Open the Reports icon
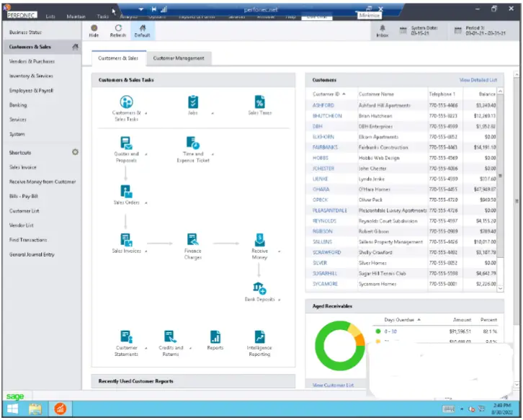 click(x=215, y=336)
